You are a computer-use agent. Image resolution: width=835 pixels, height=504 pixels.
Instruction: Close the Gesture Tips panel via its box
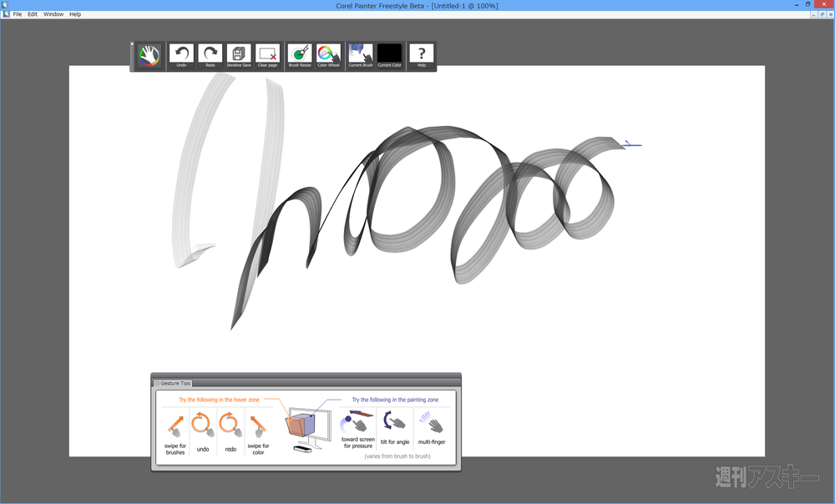pyautogui.click(x=157, y=383)
